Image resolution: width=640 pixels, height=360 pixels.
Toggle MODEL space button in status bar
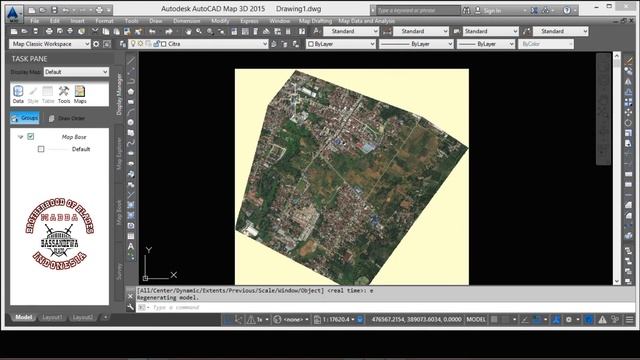click(x=476, y=319)
